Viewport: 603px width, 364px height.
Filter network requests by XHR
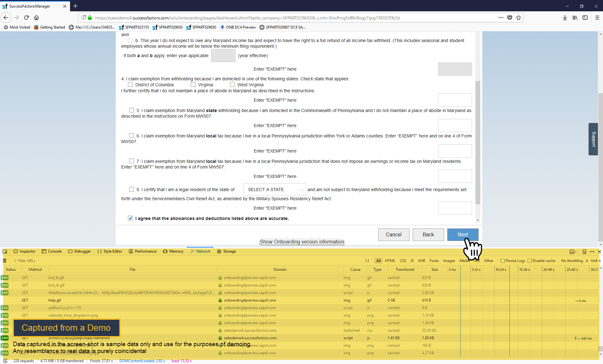tap(421, 260)
